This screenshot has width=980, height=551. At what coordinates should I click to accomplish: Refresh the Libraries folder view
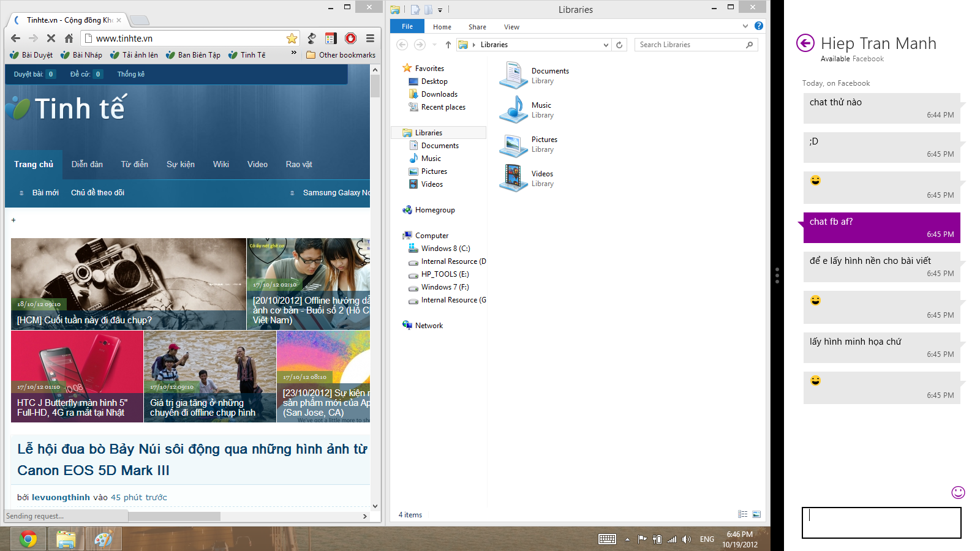pos(619,45)
